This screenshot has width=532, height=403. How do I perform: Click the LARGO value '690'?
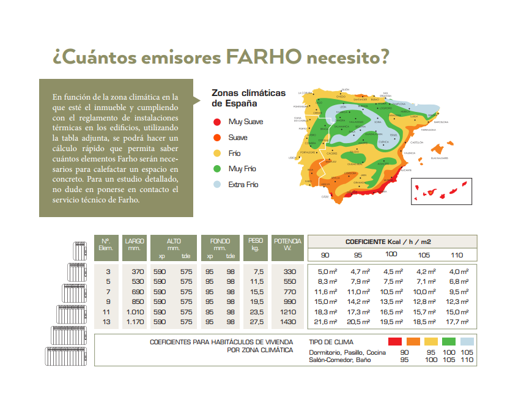[x=138, y=292]
